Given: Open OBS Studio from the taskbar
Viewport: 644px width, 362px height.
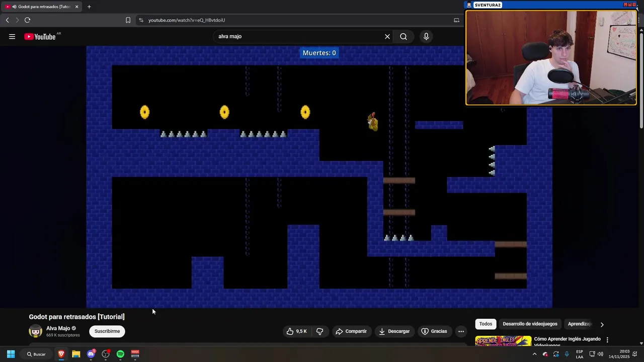Looking at the screenshot, I should (106, 354).
